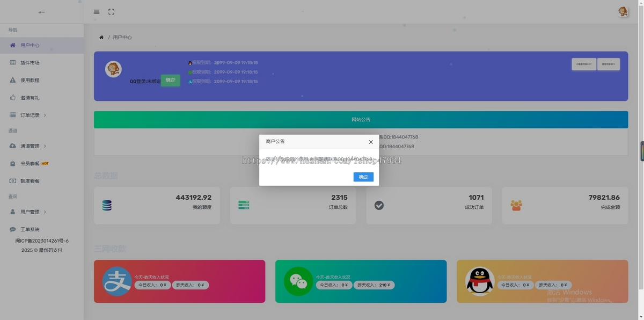The height and width of the screenshot is (320, 644).
Task: Click the checkmark icon in 成功订单 card
Action: click(379, 205)
